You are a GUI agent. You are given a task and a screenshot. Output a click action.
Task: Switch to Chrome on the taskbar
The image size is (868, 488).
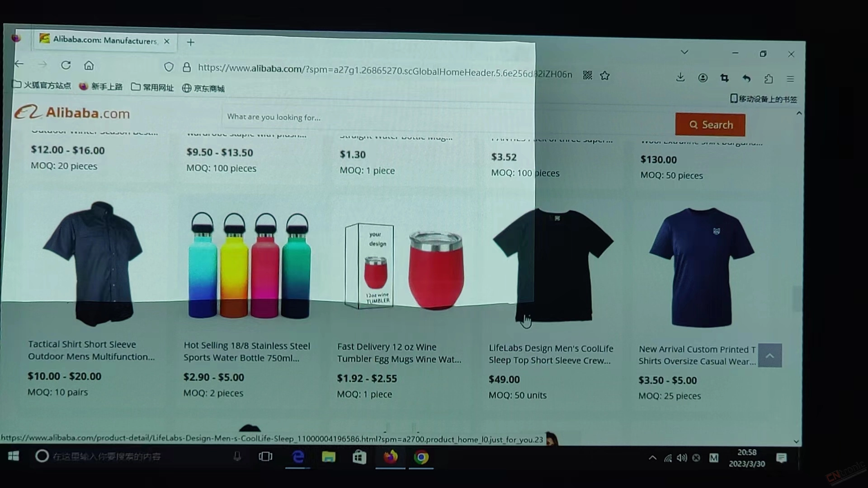[x=421, y=458]
